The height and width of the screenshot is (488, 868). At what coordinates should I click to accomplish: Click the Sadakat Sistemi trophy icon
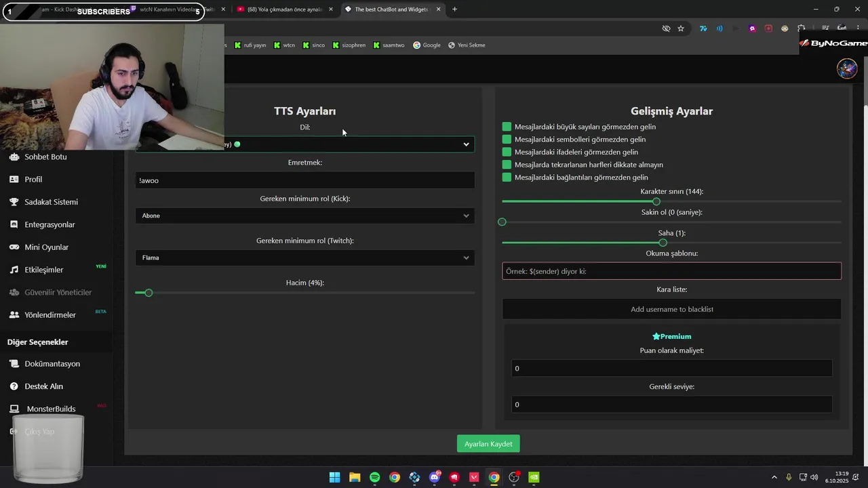14,202
